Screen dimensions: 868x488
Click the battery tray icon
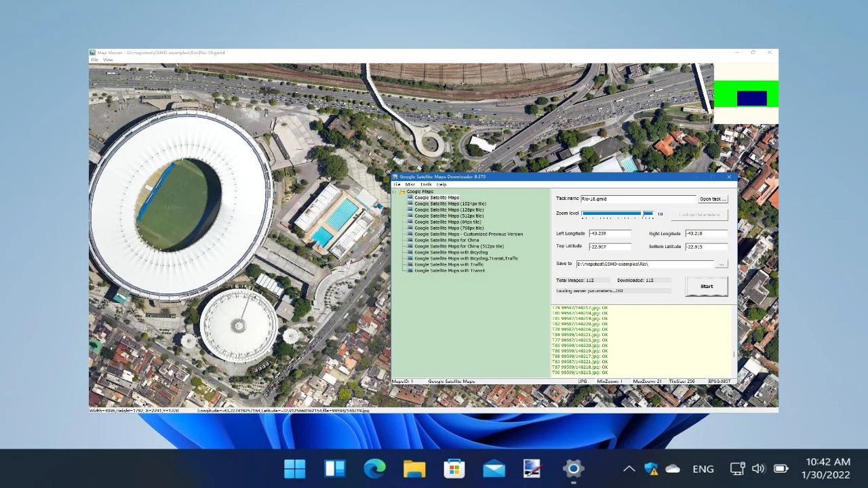781,468
